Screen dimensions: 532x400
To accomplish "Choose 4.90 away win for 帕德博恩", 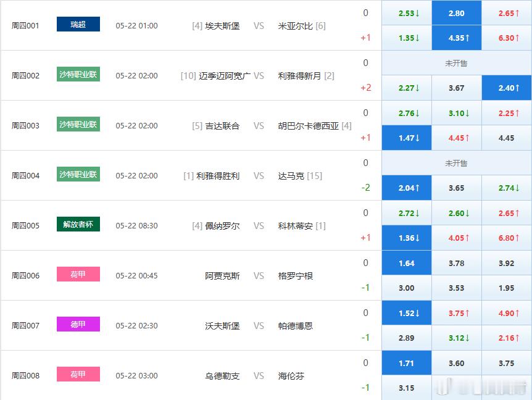I will [507, 313].
